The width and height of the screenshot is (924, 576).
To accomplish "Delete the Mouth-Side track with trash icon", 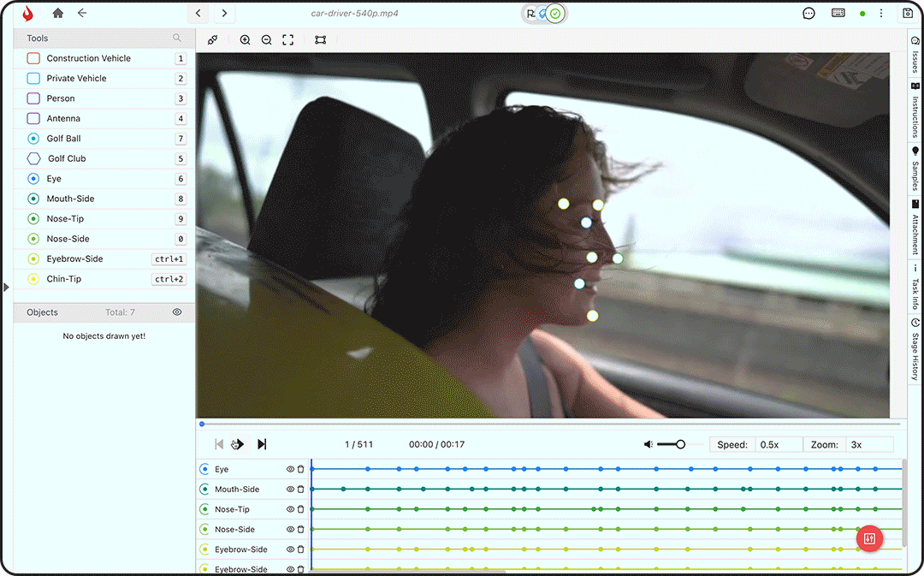I will (x=301, y=490).
